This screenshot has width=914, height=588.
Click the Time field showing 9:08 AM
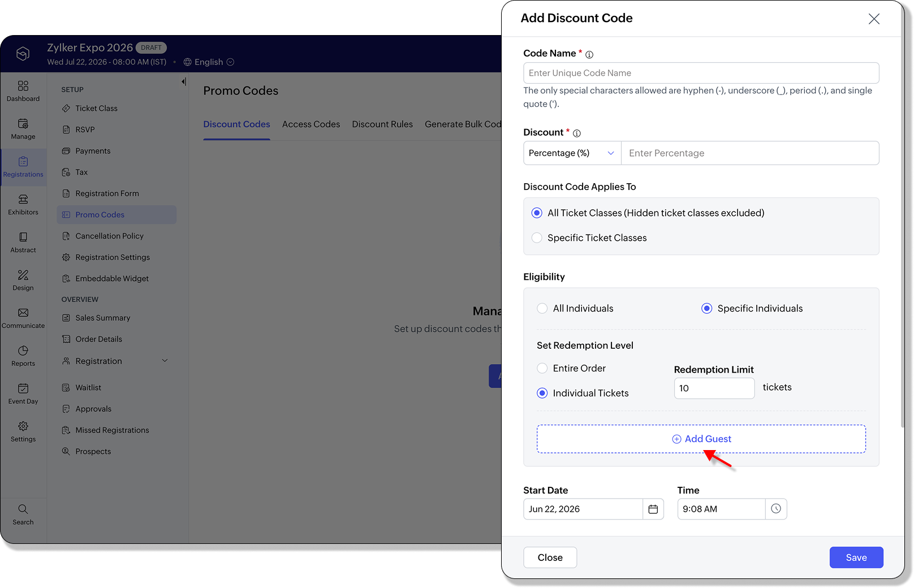tap(721, 509)
